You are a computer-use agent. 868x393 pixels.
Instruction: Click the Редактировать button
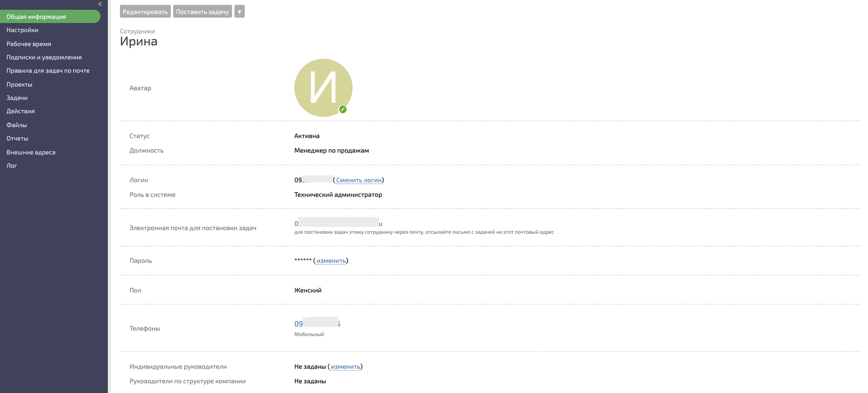(145, 12)
